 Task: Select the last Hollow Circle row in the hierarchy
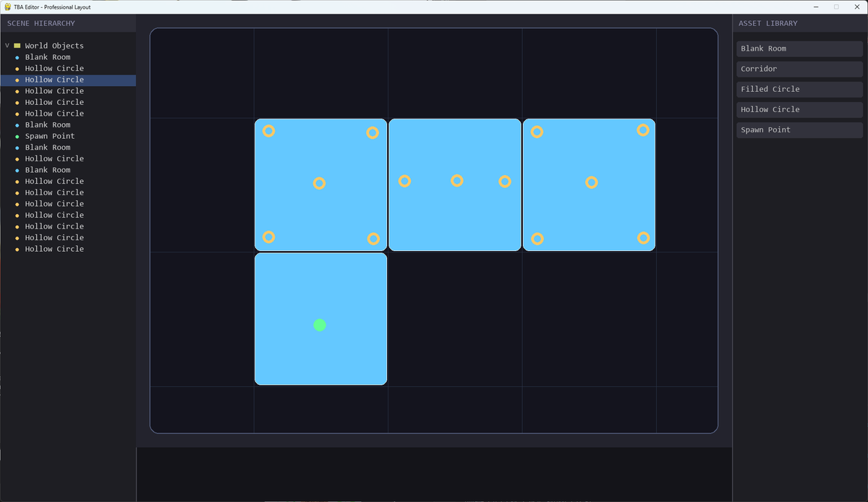click(x=68, y=249)
